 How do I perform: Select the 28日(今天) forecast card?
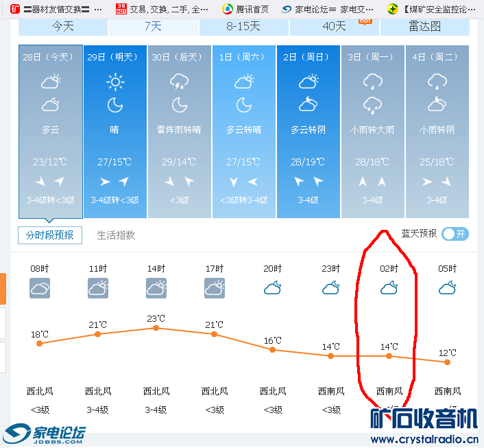[x=51, y=132]
